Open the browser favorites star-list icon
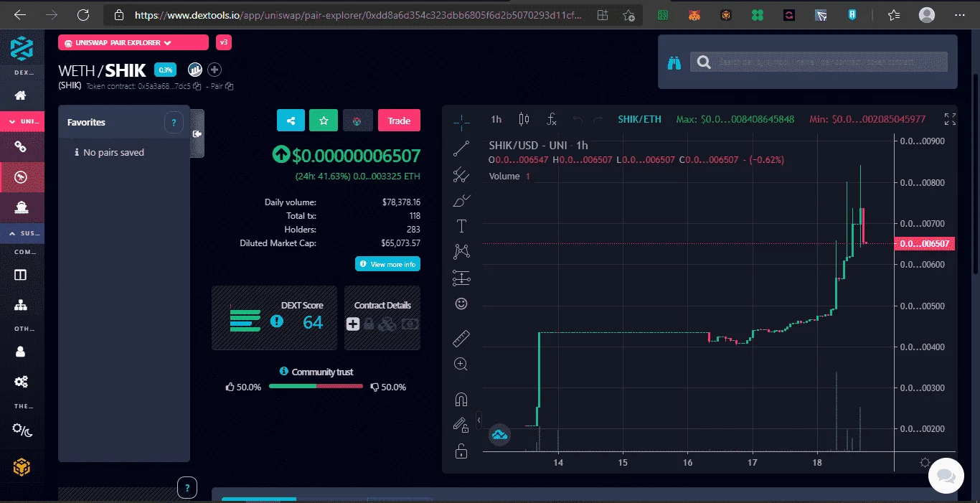Viewport: 980px width, 503px height. 893,14
